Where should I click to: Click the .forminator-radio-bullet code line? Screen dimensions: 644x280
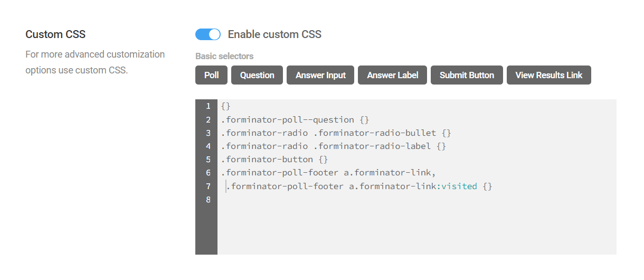336,133
